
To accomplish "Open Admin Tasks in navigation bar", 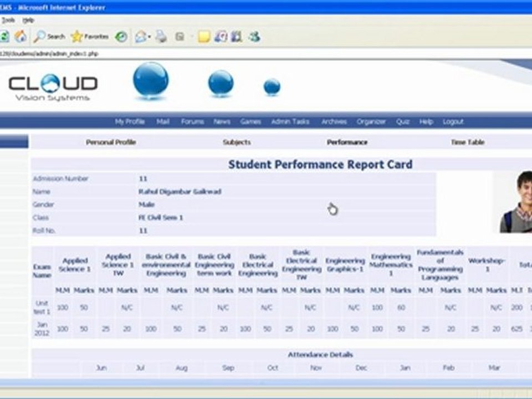I will tap(290, 121).
